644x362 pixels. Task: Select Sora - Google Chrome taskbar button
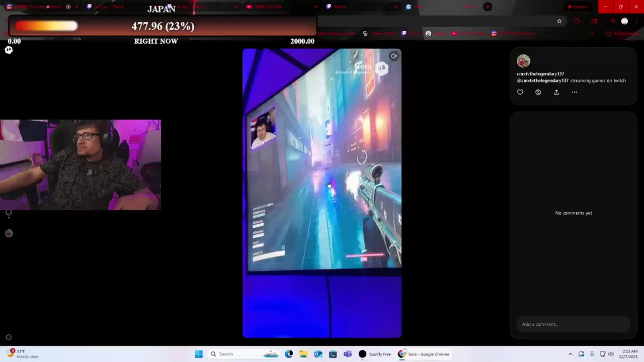click(x=424, y=354)
